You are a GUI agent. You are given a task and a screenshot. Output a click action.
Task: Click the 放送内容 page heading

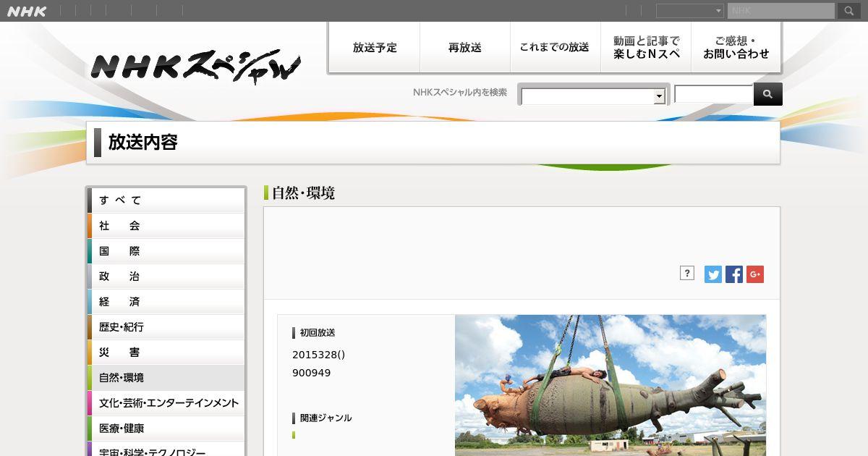coord(143,143)
